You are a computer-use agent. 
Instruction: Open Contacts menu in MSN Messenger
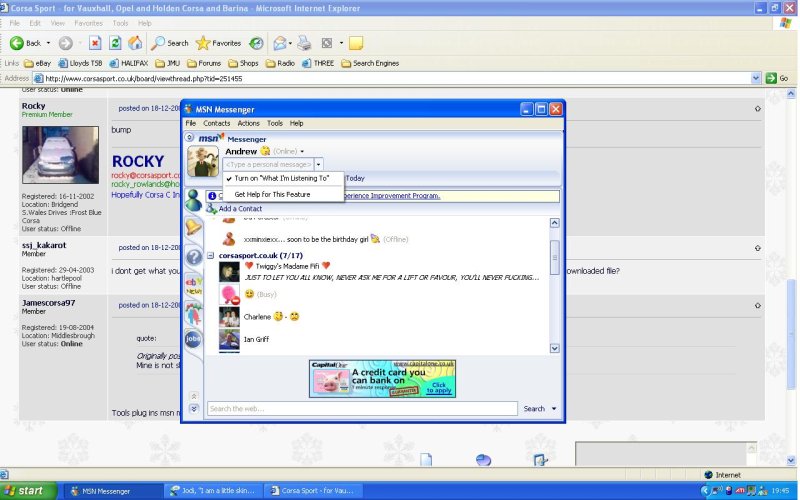coord(216,123)
